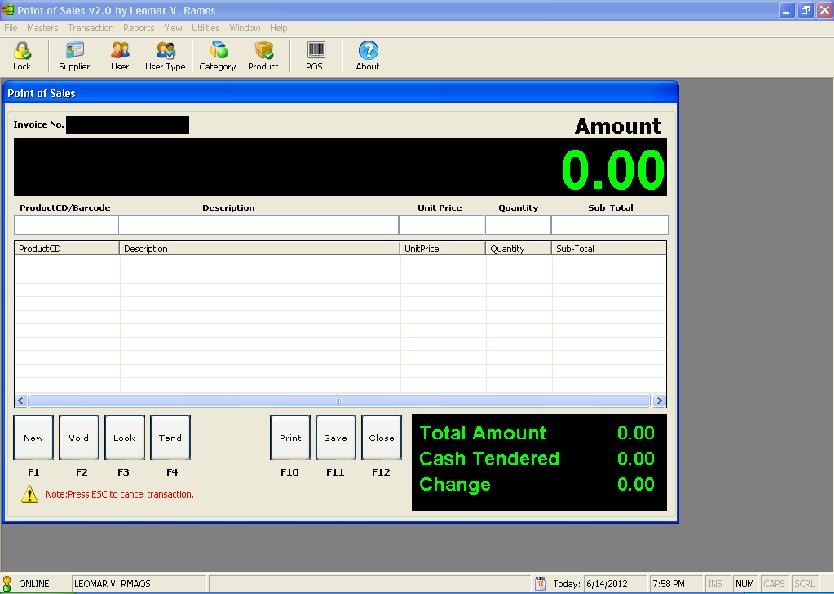Click the left arrow of the horizontal scrollbar
834x594 pixels.
click(21, 399)
